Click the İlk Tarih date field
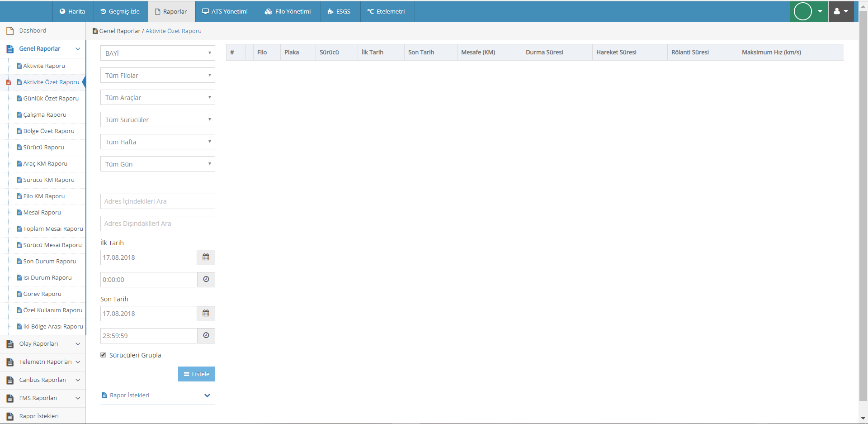This screenshot has height=424, width=868. [x=149, y=257]
